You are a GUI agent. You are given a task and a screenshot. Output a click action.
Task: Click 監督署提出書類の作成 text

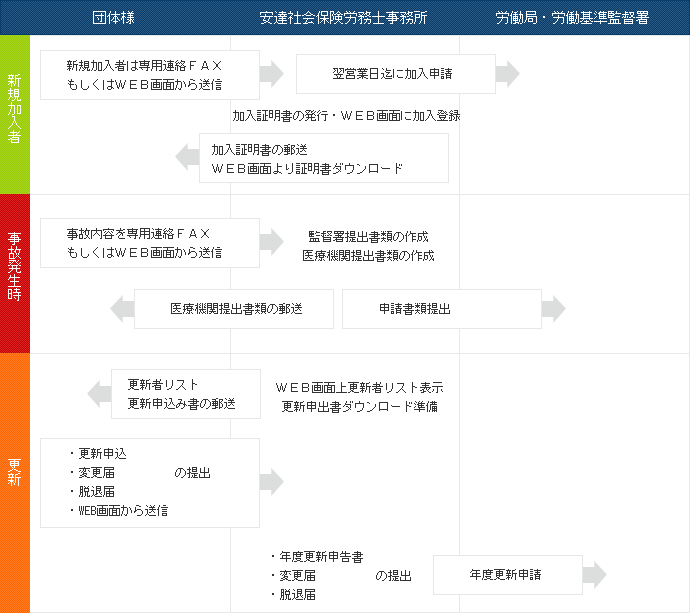(x=368, y=237)
